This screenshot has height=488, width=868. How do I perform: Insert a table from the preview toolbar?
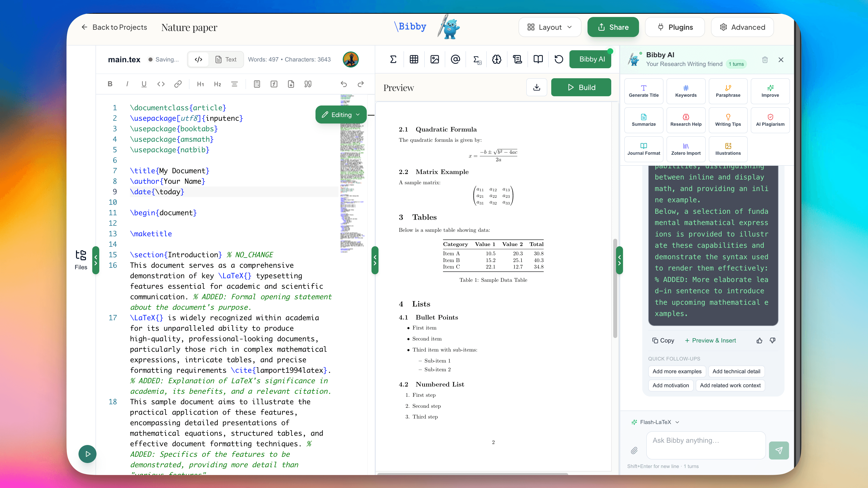point(414,59)
